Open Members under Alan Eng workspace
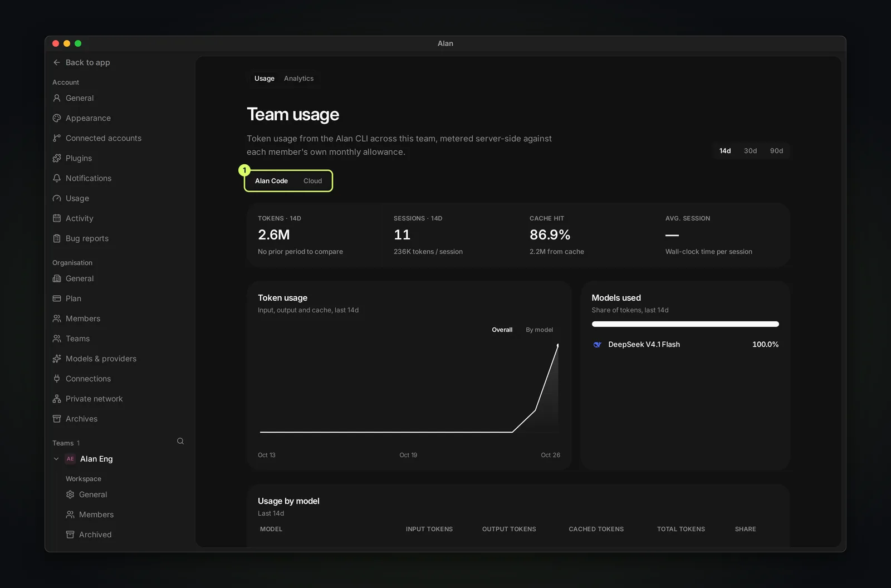The image size is (891, 588). 96,514
